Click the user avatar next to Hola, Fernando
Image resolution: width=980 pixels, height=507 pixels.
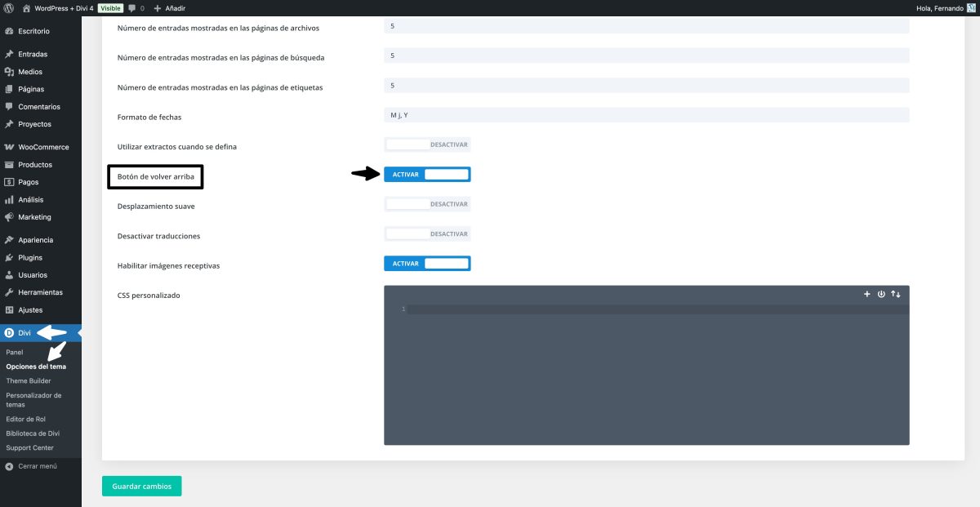click(x=971, y=8)
